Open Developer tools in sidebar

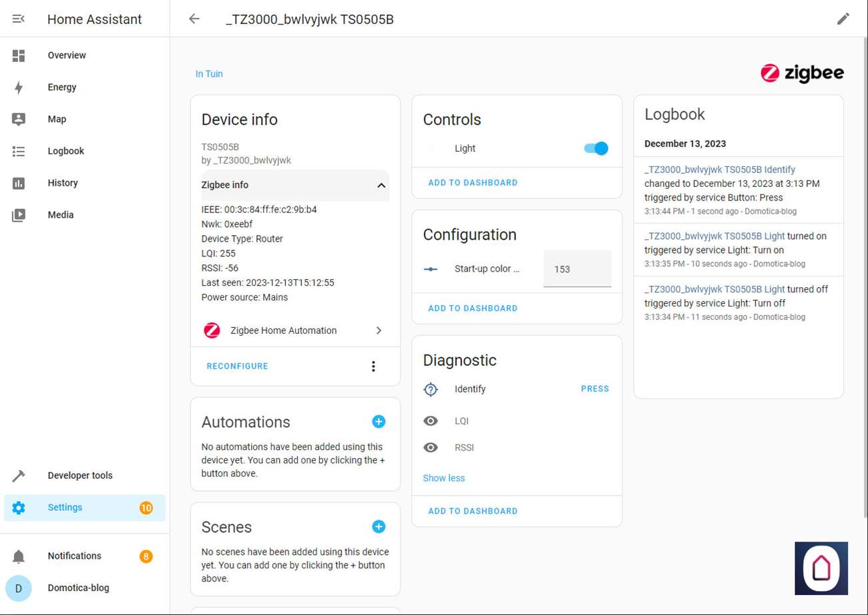pyautogui.click(x=80, y=475)
